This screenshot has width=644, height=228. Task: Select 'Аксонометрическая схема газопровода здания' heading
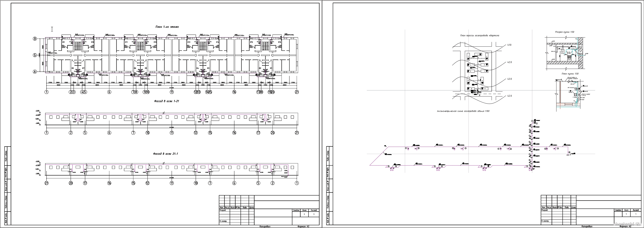click(463, 111)
